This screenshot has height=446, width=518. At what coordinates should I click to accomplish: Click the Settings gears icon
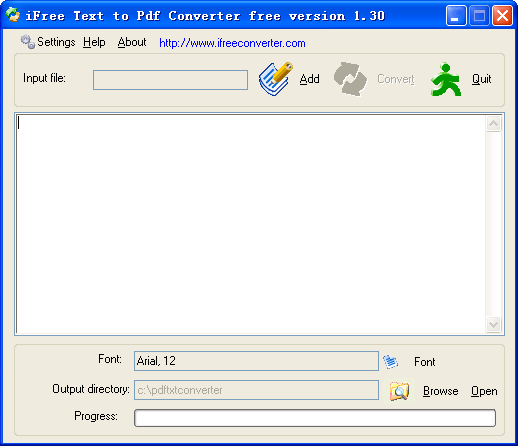pos(28,42)
